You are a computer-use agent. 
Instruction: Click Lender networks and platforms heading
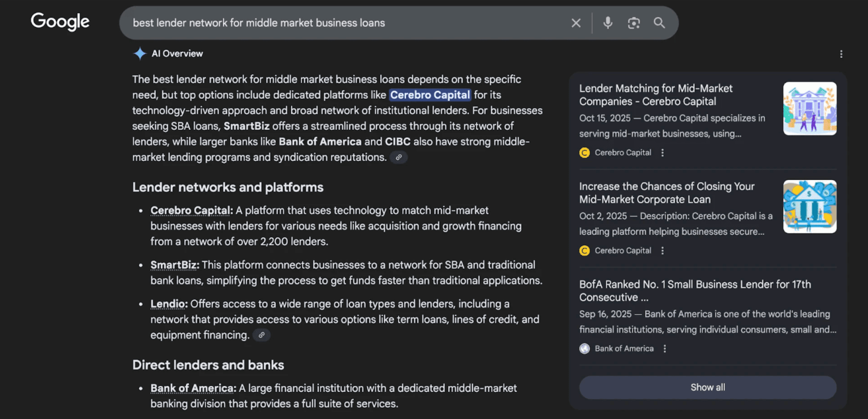click(228, 187)
